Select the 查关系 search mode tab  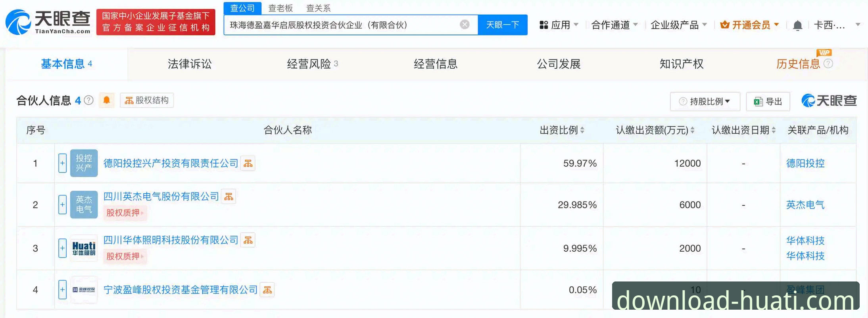318,8
